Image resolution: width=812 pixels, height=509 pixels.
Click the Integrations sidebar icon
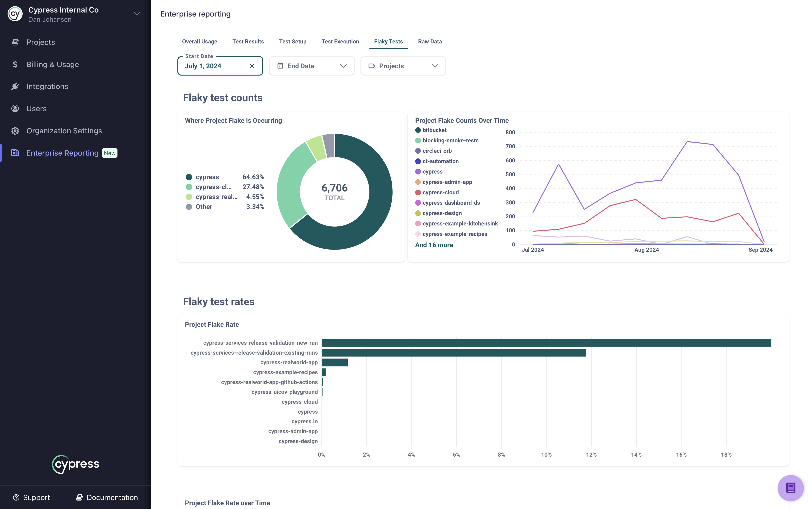15,86
